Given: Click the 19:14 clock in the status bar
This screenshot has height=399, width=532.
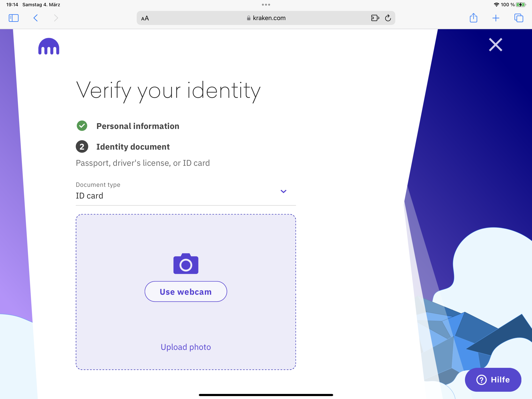Looking at the screenshot, I should (12, 4).
